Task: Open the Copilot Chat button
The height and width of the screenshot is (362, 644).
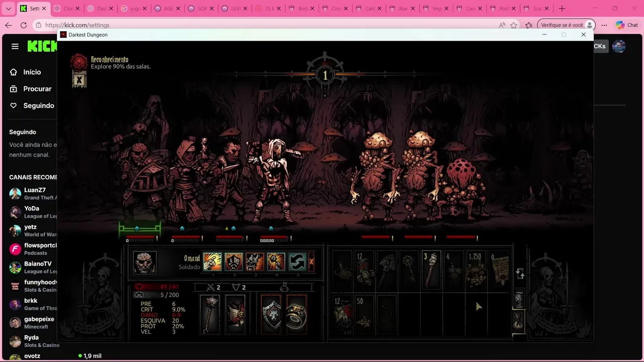Action: (627, 25)
